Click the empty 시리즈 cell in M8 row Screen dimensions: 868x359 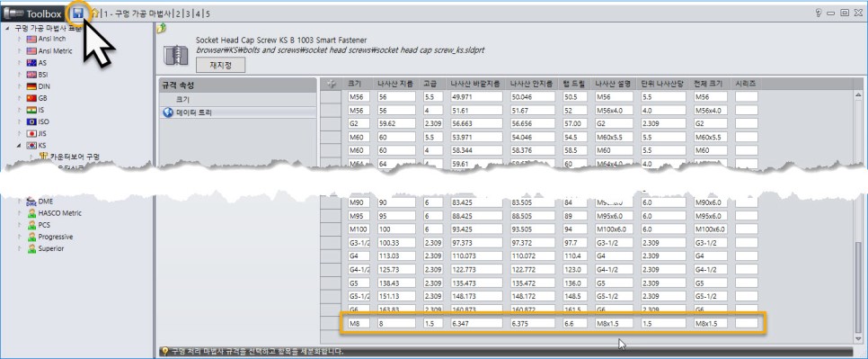pos(746,323)
